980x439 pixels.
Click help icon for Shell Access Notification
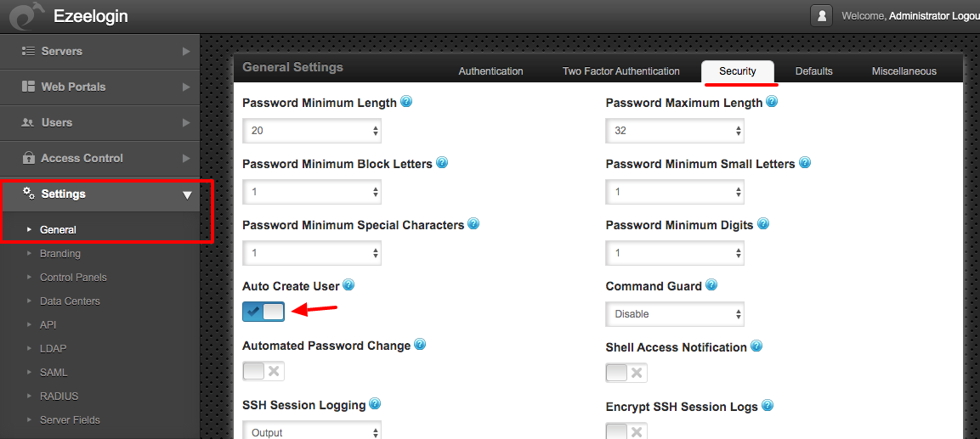756,346
